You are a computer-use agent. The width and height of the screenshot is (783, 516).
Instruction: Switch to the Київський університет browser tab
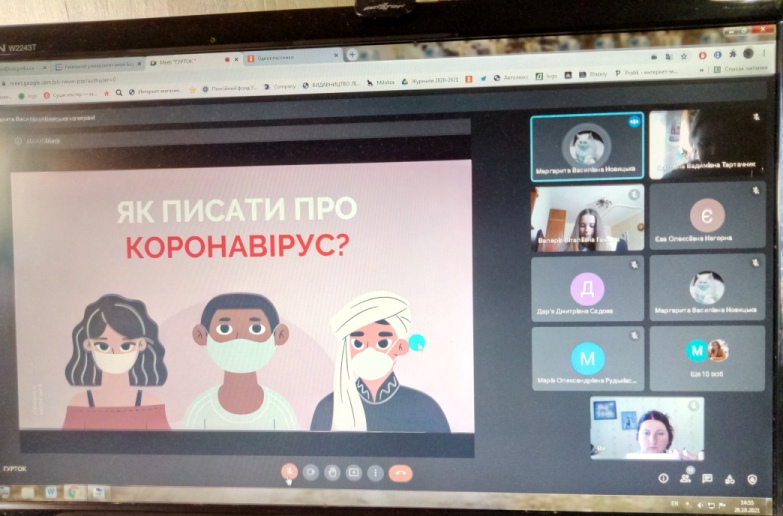[97, 65]
